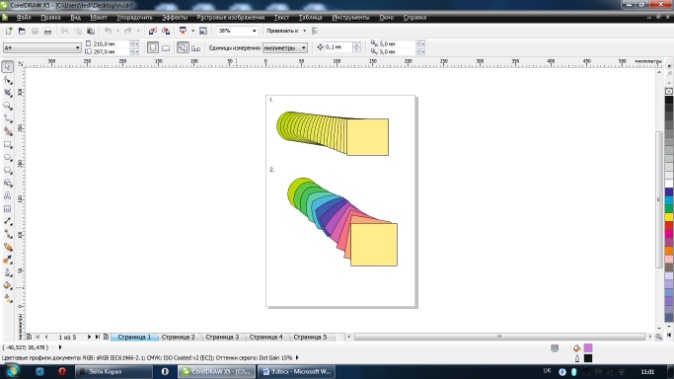Open the Эффекты menu
The width and height of the screenshot is (674, 379).
tap(175, 18)
